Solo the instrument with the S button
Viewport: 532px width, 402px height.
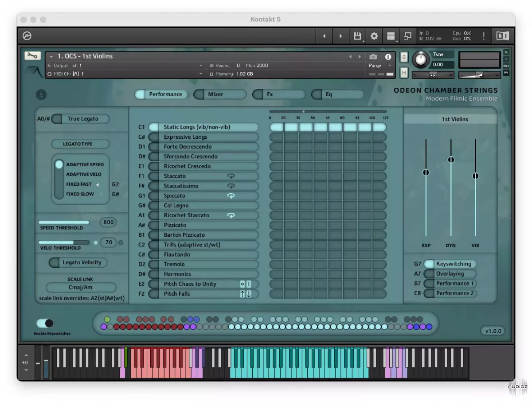click(x=404, y=57)
